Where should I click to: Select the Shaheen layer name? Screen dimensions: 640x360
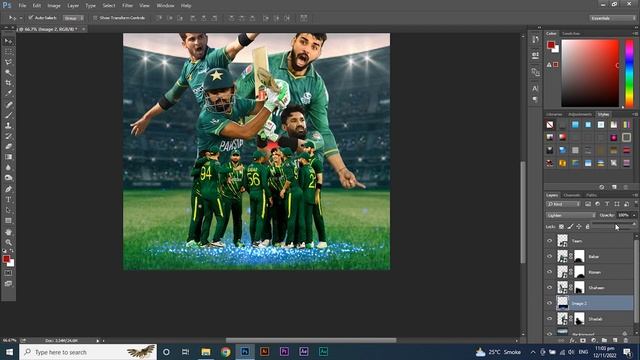pyautogui.click(x=596, y=288)
